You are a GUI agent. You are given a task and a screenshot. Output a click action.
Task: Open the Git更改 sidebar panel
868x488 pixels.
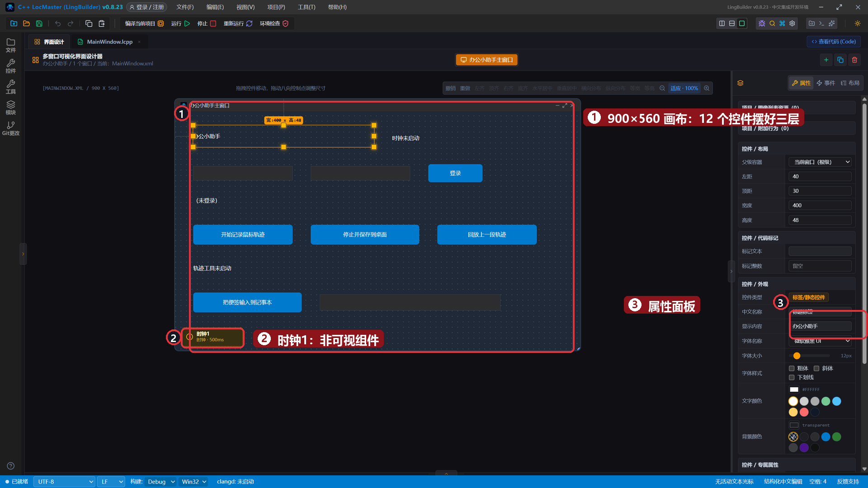tap(11, 128)
